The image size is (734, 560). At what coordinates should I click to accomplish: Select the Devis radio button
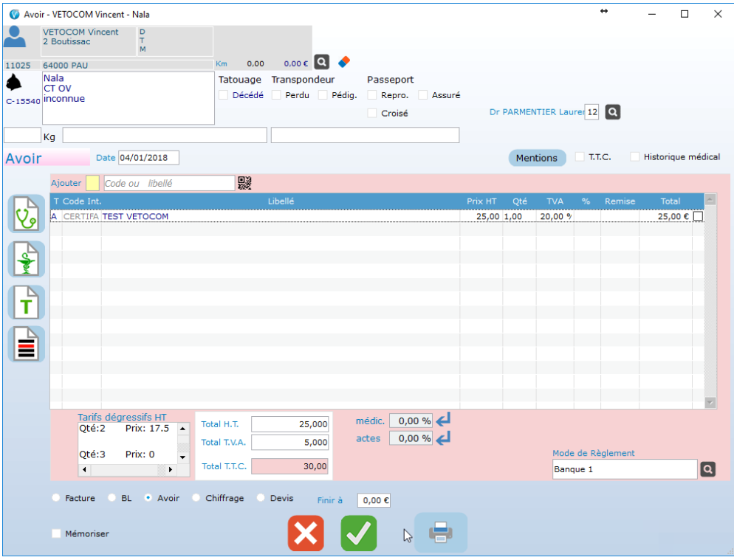261,498
